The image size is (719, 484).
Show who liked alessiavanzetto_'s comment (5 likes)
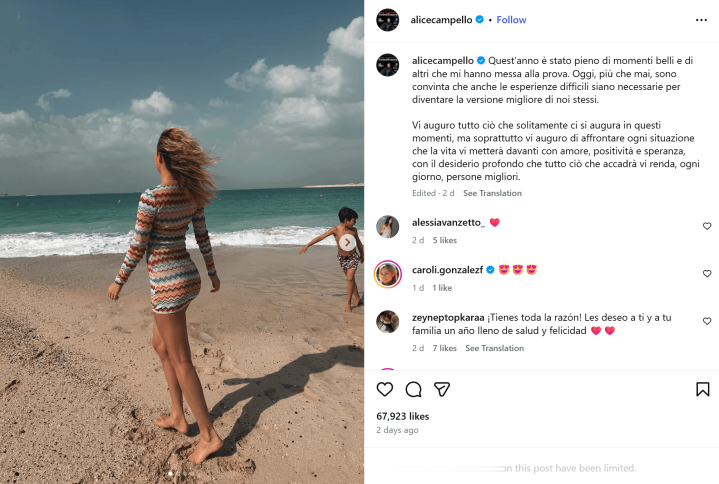[444, 240]
